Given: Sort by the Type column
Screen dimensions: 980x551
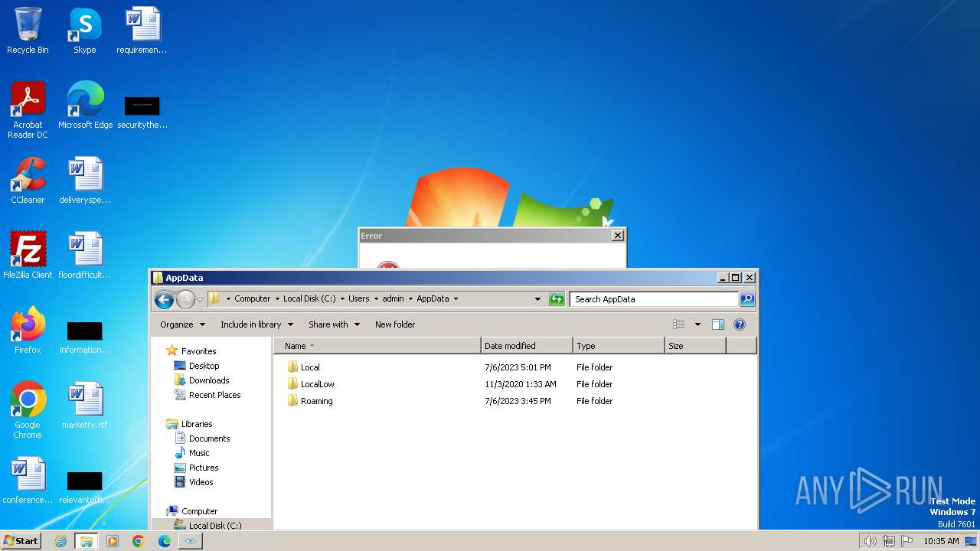Looking at the screenshot, I should [x=619, y=346].
